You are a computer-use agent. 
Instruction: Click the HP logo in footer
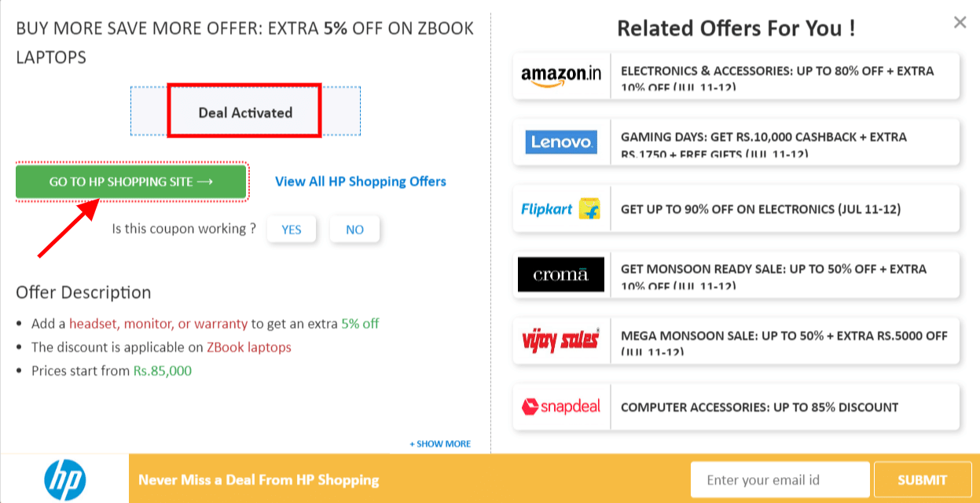[x=64, y=479]
